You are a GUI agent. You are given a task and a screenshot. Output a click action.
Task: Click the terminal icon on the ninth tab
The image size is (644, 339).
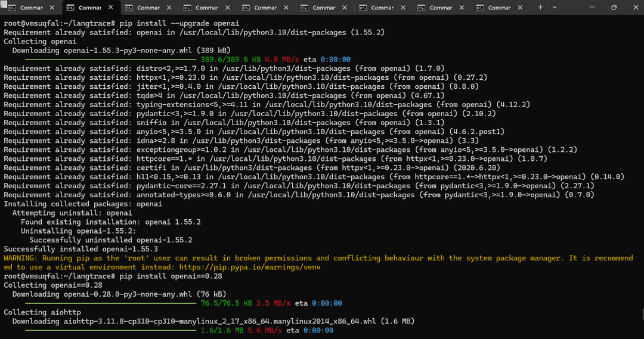[479, 8]
